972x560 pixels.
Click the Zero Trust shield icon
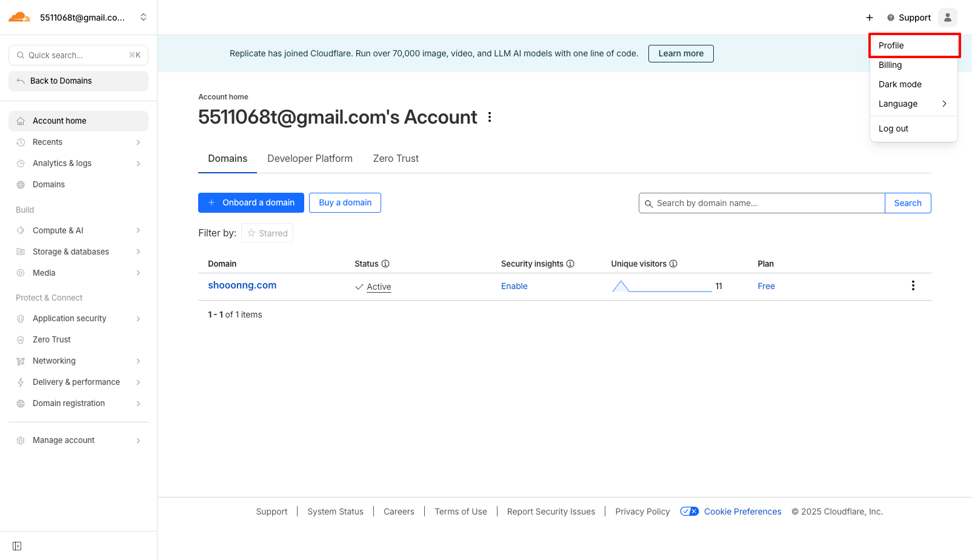coord(21,340)
